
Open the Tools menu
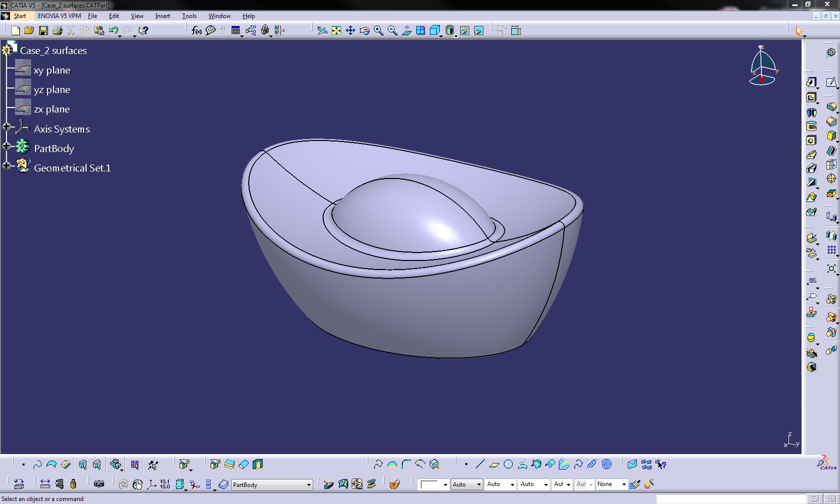(x=189, y=16)
